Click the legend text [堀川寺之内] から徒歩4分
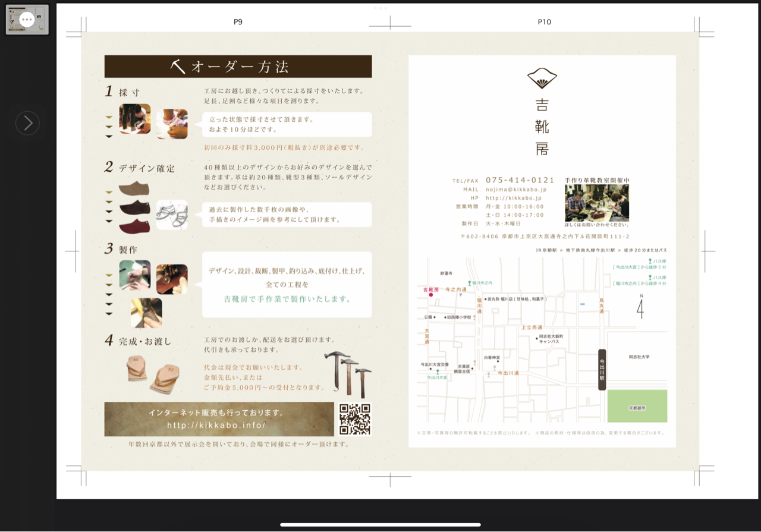 coord(639,284)
